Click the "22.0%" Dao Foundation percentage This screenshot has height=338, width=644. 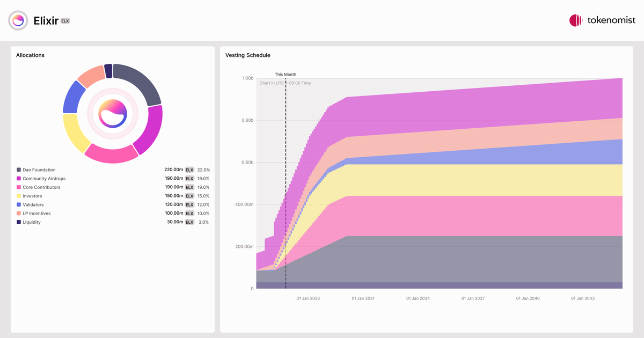pyautogui.click(x=203, y=170)
